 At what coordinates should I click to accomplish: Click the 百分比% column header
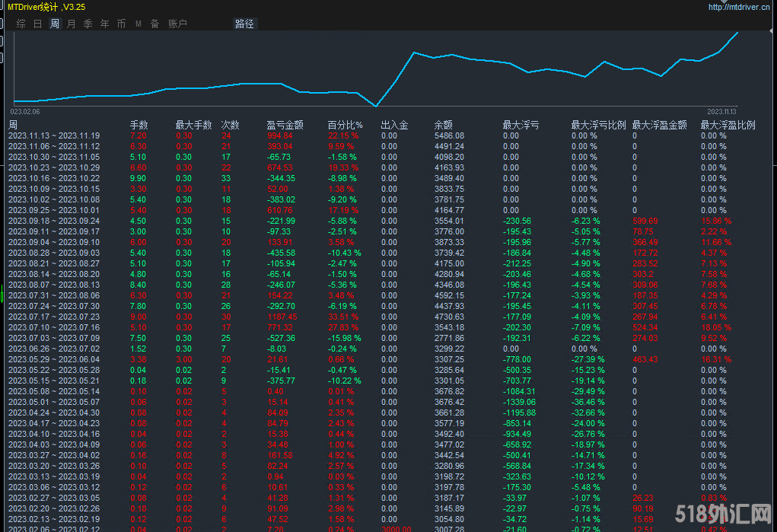point(345,125)
